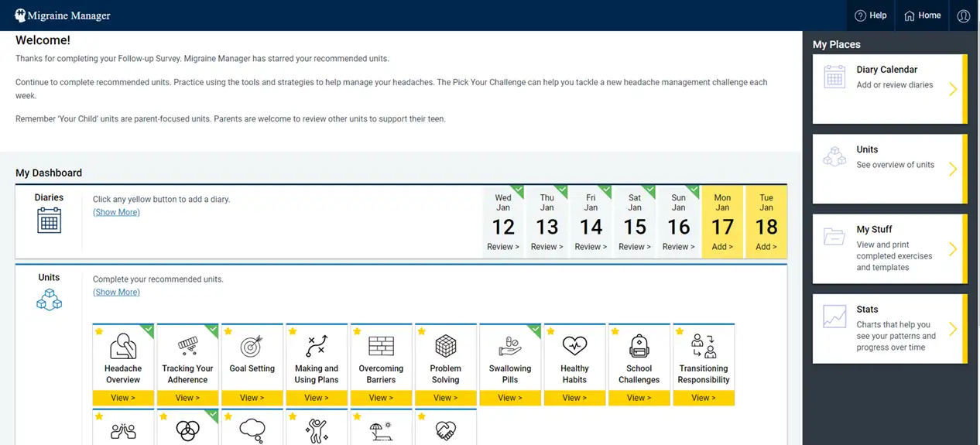Click the star on Goal Setting tile

tap(228, 331)
